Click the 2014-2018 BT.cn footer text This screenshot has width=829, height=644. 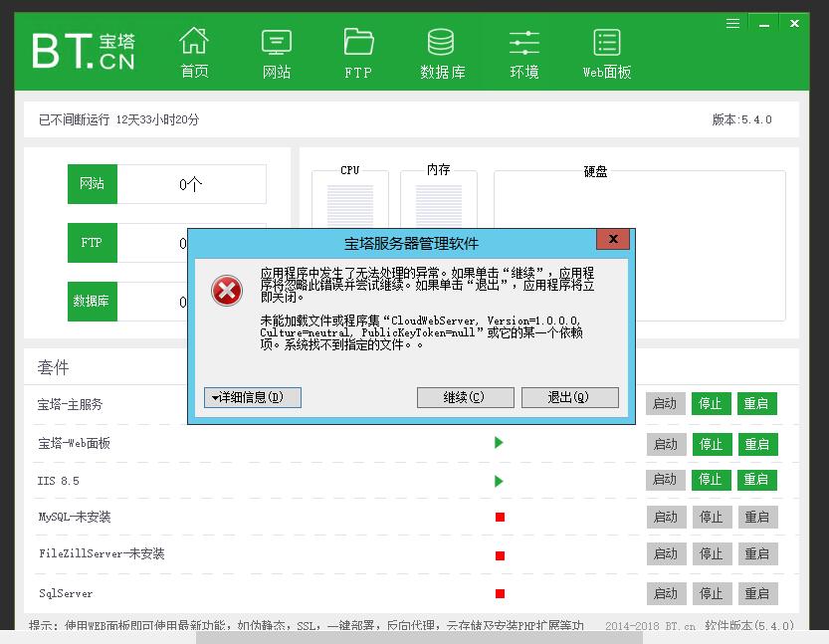tap(650, 626)
